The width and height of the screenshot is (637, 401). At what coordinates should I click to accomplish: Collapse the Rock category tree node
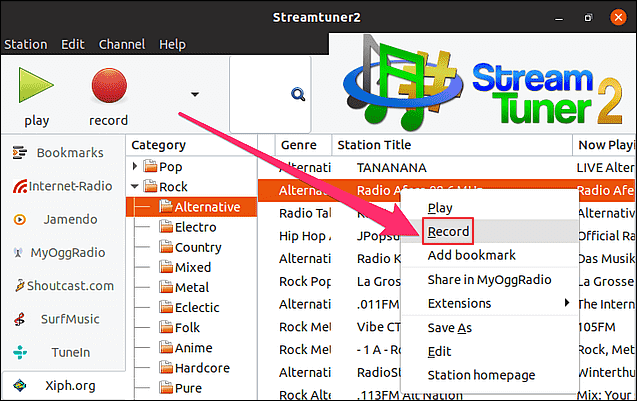click(x=136, y=187)
